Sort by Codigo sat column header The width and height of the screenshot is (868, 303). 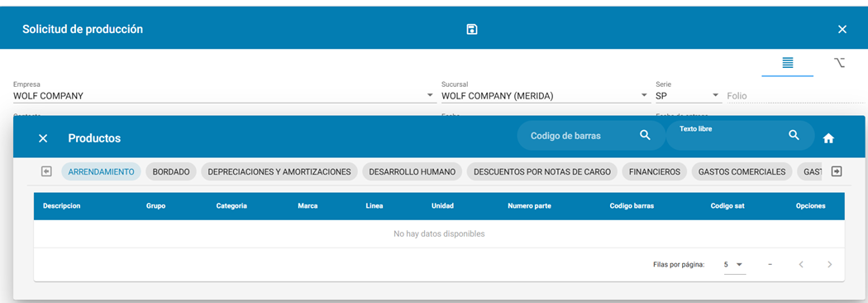(727, 205)
